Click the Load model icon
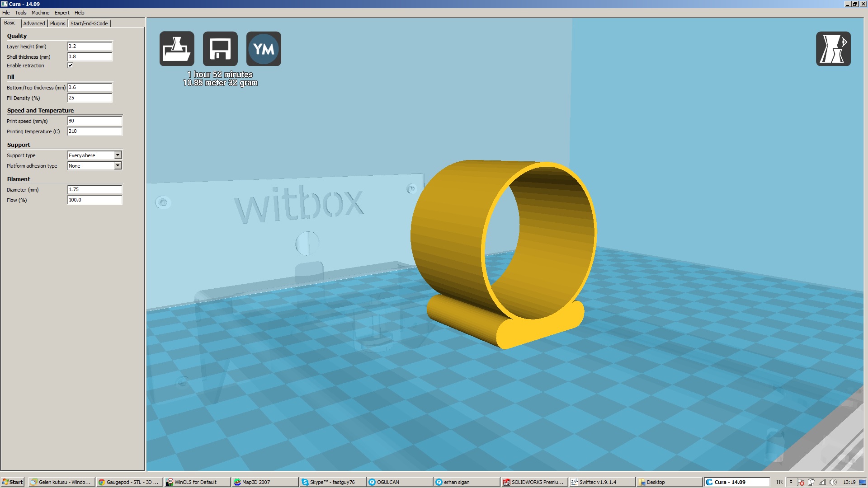Image resolution: width=868 pixels, height=488 pixels. coord(177,49)
